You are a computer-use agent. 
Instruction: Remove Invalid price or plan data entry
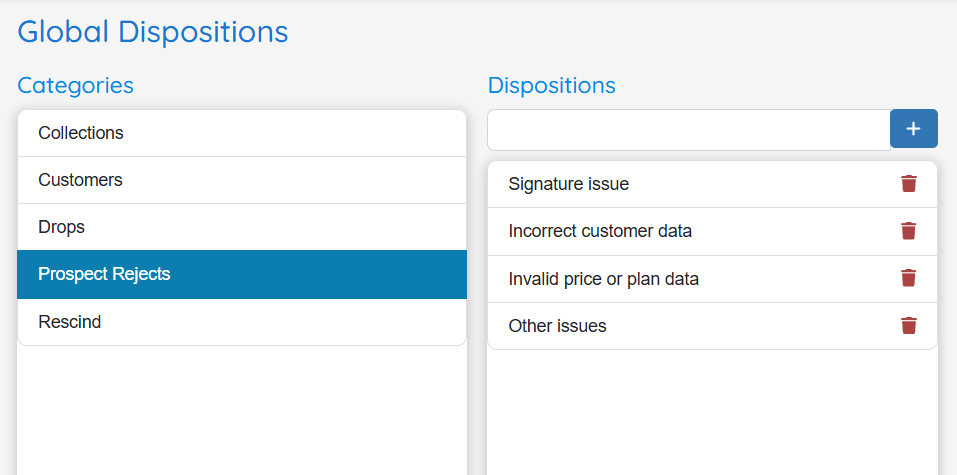pos(909,278)
